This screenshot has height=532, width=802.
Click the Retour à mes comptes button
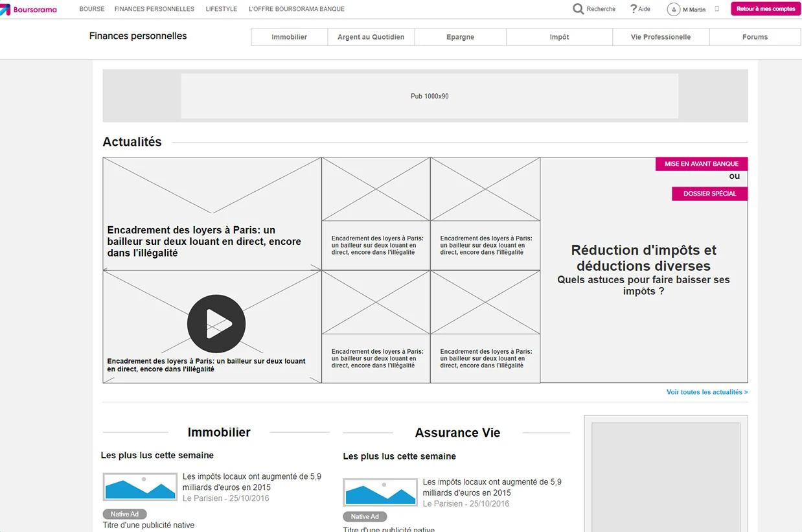click(766, 9)
